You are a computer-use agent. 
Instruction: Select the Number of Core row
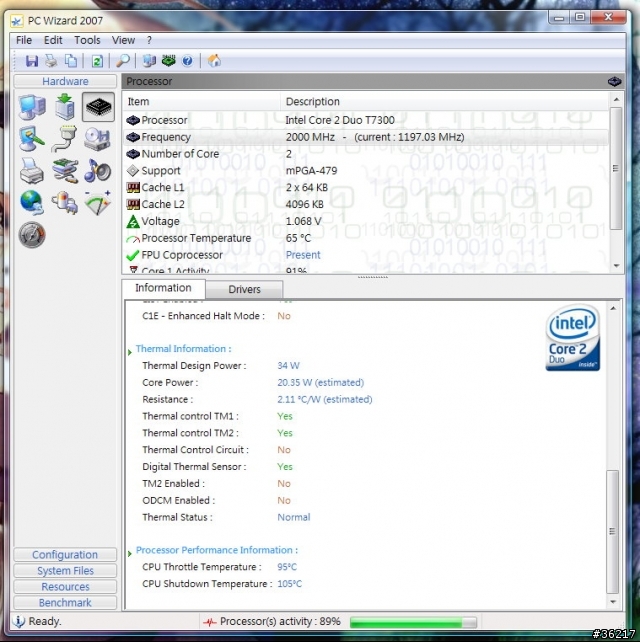click(366, 154)
